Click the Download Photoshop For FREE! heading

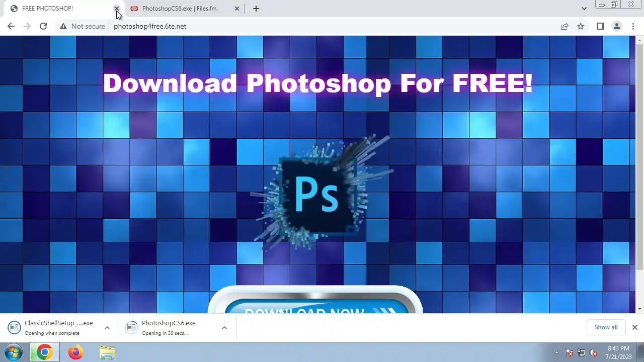pyautogui.click(x=318, y=83)
